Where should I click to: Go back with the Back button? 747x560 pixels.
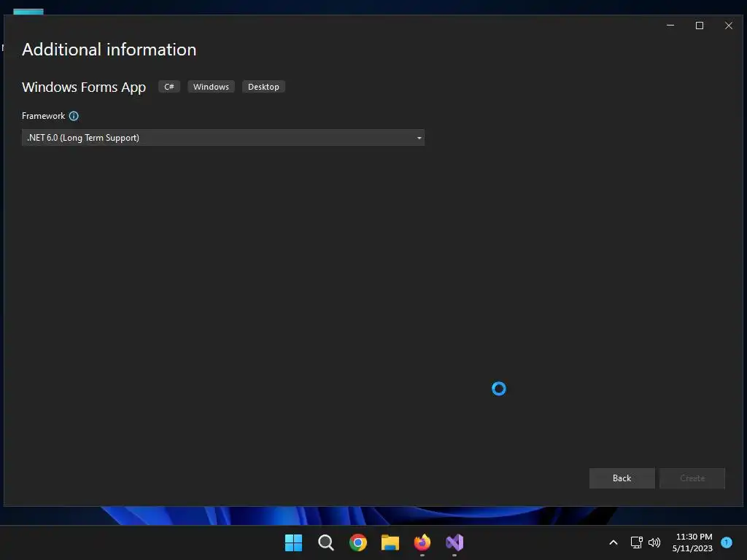pos(622,478)
